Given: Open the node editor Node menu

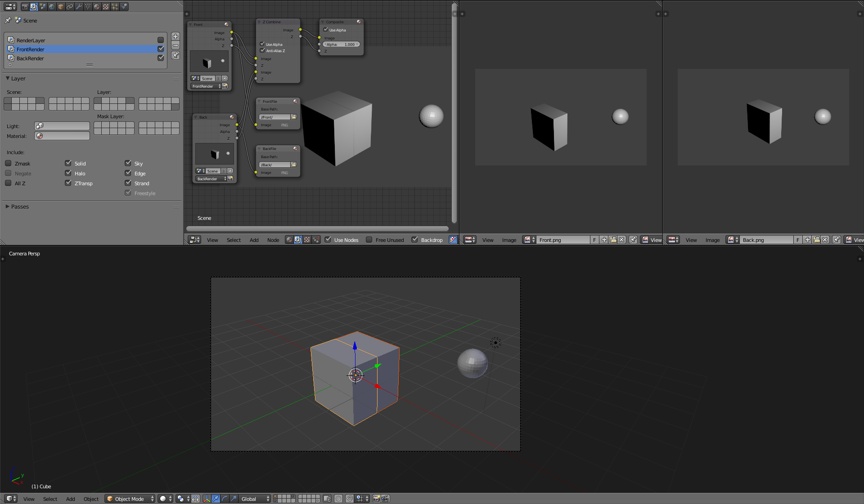Looking at the screenshot, I should pyautogui.click(x=273, y=240).
